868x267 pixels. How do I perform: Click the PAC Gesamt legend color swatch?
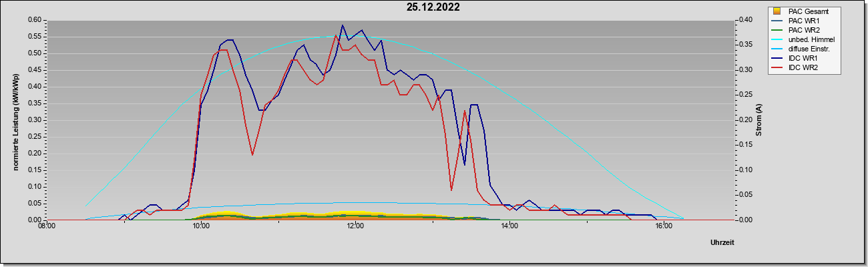coord(776,11)
